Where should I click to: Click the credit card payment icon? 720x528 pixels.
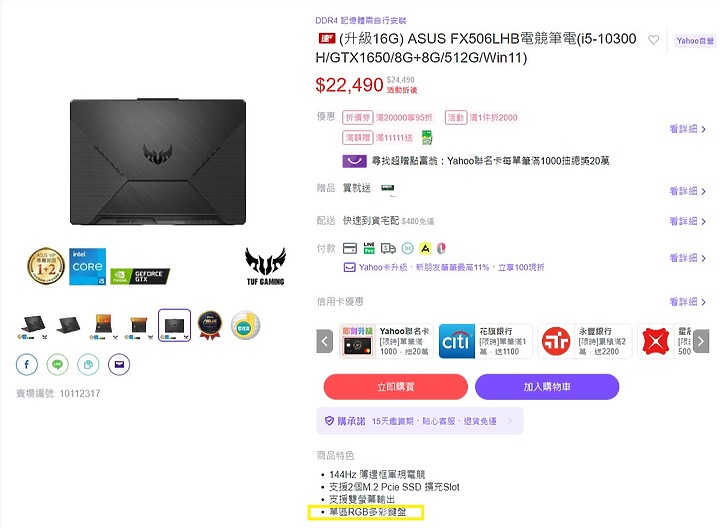350,248
